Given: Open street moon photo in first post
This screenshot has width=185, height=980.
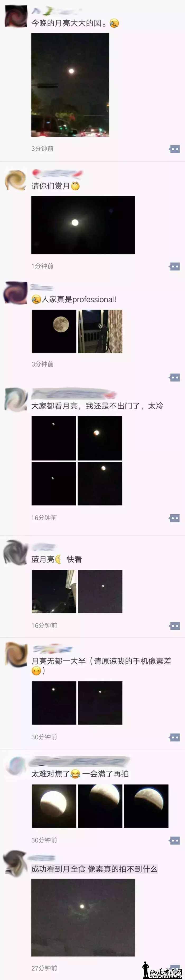Looking at the screenshot, I should pyautogui.click(x=70, y=85).
